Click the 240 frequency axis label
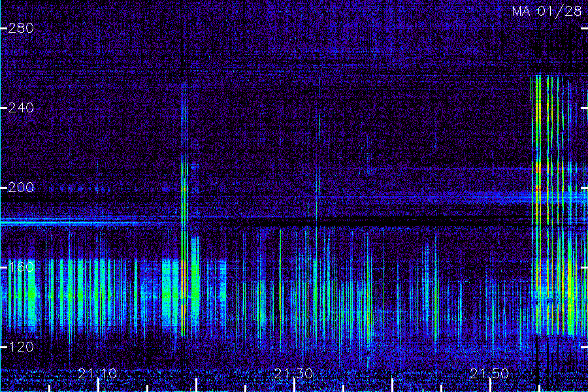Image resolution: width=588 pixels, height=392 pixels. point(21,108)
